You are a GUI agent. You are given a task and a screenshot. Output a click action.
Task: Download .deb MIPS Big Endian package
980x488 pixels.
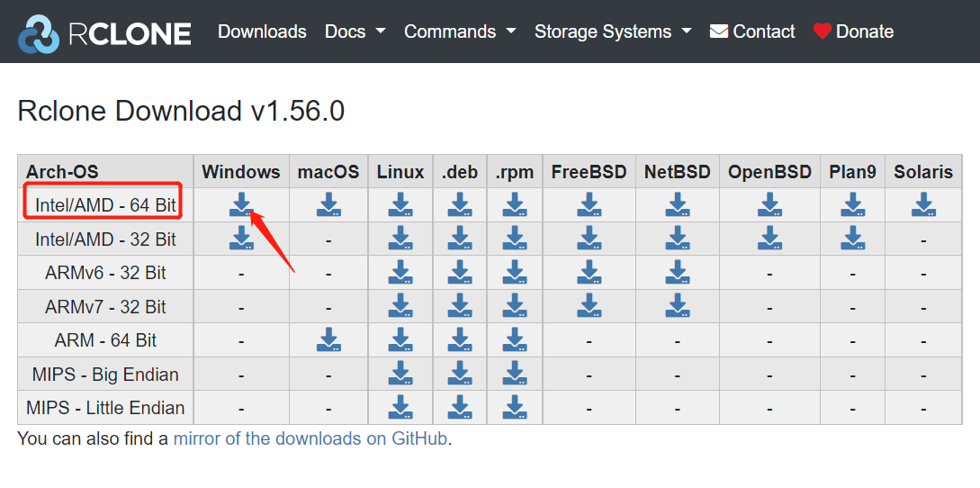(460, 374)
